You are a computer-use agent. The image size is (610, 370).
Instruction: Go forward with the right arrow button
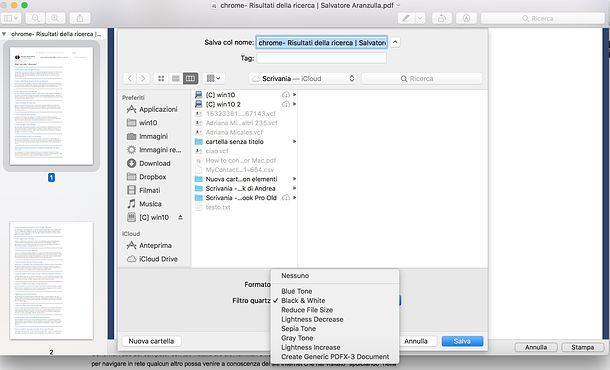pos(143,78)
